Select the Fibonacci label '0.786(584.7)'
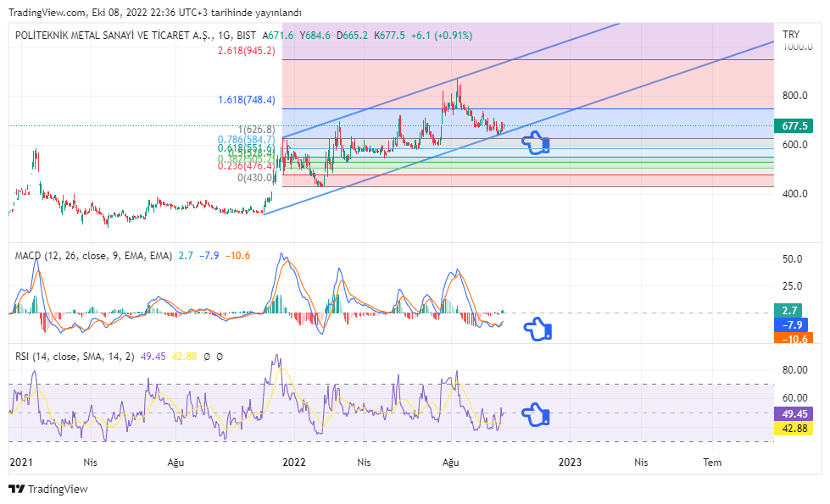 pos(247,140)
